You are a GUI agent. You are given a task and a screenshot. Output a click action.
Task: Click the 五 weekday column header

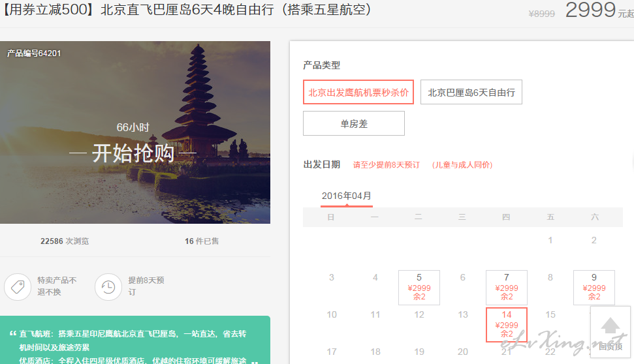pyautogui.click(x=550, y=217)
